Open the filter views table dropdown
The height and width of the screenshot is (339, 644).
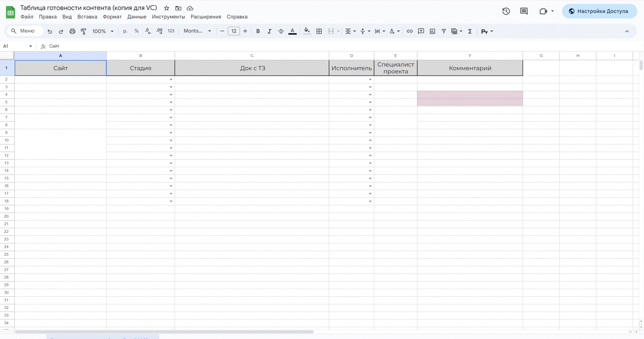click(456, 31)
